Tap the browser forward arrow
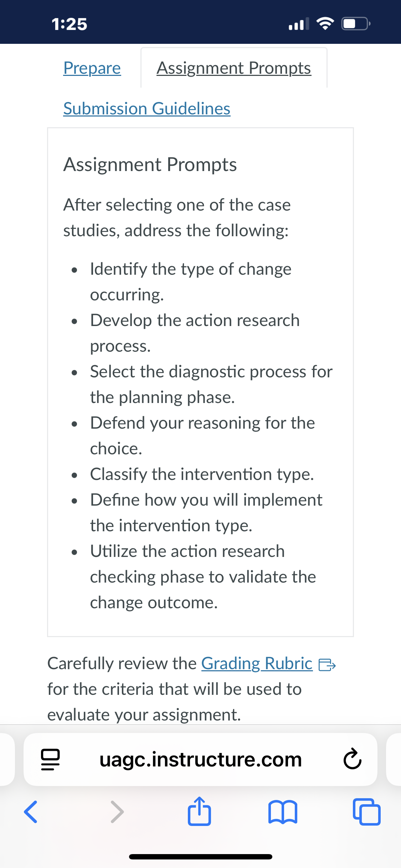This screenshot has height=868, width=401. 117,812
